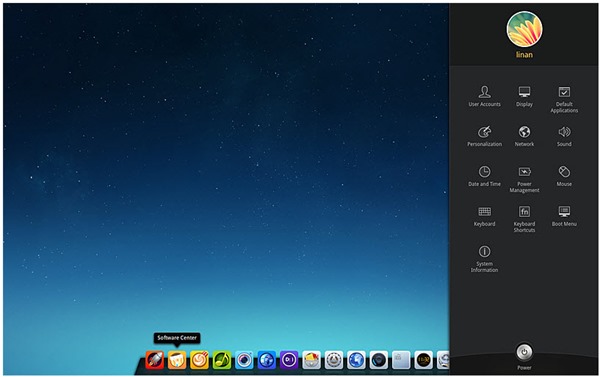Open Date and Time settings
Viewport: 600px width, 377px height.
(x=484, y=176)
